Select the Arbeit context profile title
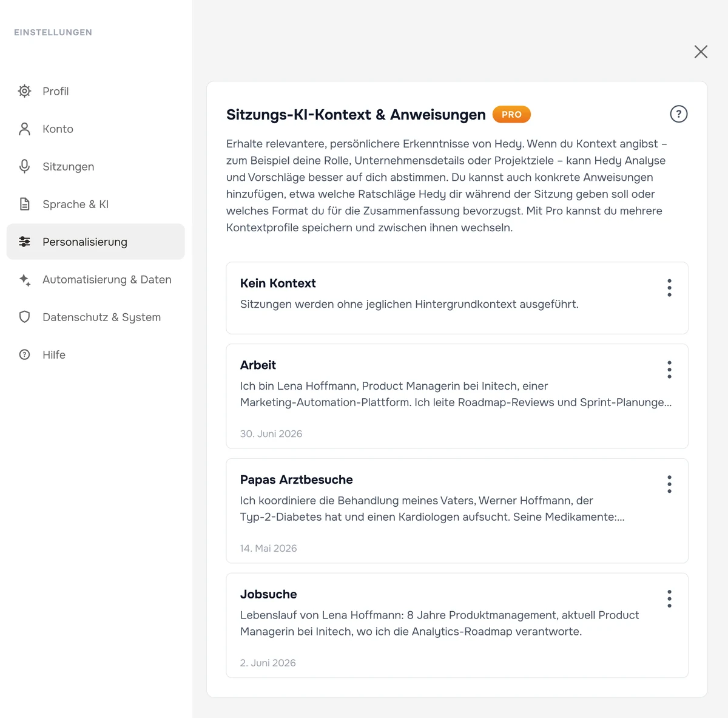The width and height of the screenshot is (728, 718). coord(258,365)
